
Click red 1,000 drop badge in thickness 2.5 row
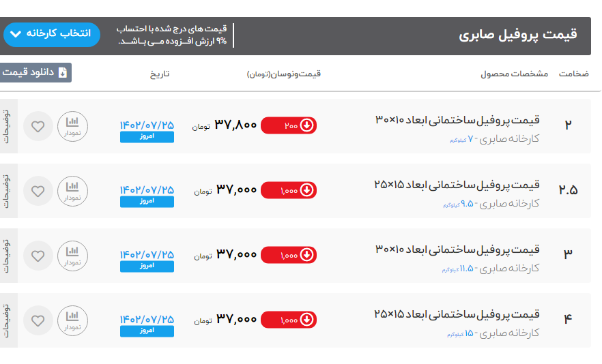[289, 191]
